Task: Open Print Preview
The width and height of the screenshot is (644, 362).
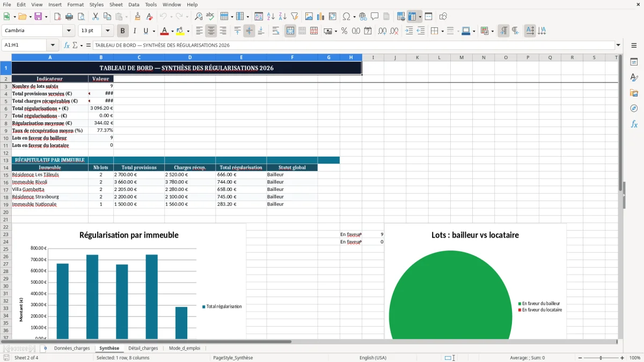Action: pyautogui.click(x=80, y=17)
